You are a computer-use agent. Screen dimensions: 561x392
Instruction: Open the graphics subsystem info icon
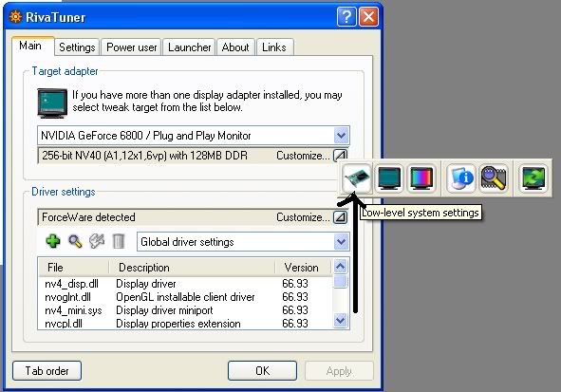pos(460,178)
